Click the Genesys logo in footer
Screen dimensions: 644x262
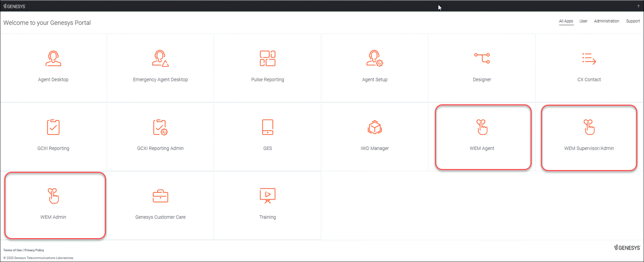[627, 247]
